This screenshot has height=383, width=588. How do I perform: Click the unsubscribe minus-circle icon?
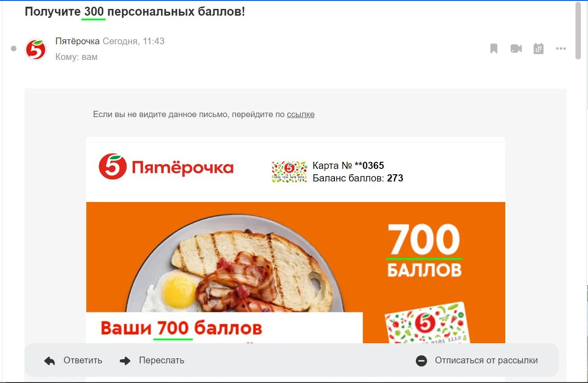[421, 361]
